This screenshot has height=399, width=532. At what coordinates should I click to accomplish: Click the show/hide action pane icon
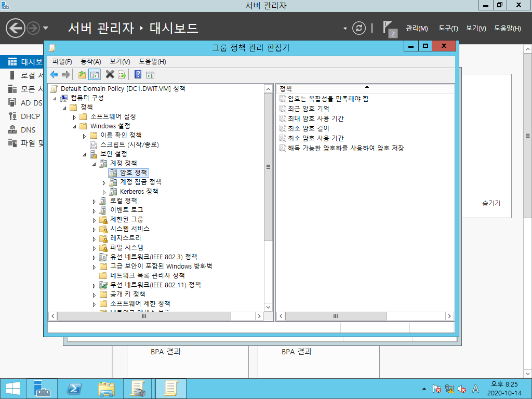(x=150, y=75)
